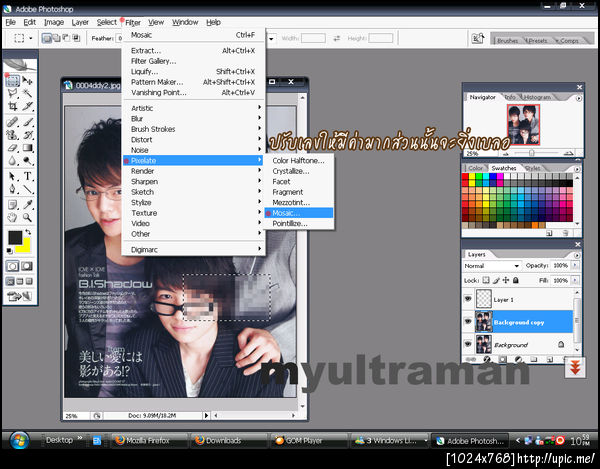Open the Edit menu
The height and width of the screenshot is (469, 600).
[x=29, y=22]
